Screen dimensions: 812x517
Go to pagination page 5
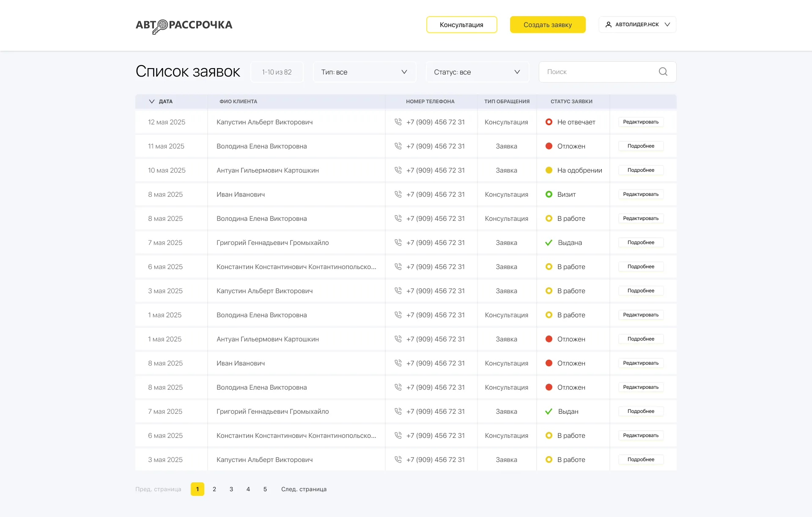(265, 489)
